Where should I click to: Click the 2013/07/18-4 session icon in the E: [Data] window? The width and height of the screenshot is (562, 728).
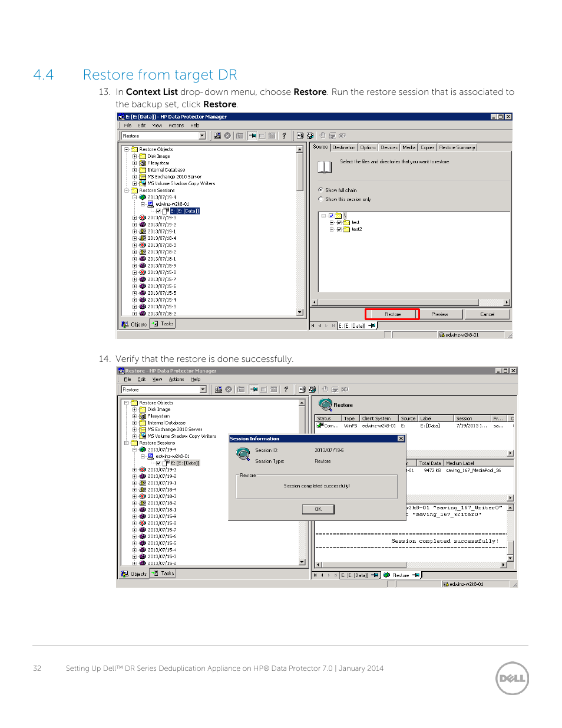pos(143,238)
